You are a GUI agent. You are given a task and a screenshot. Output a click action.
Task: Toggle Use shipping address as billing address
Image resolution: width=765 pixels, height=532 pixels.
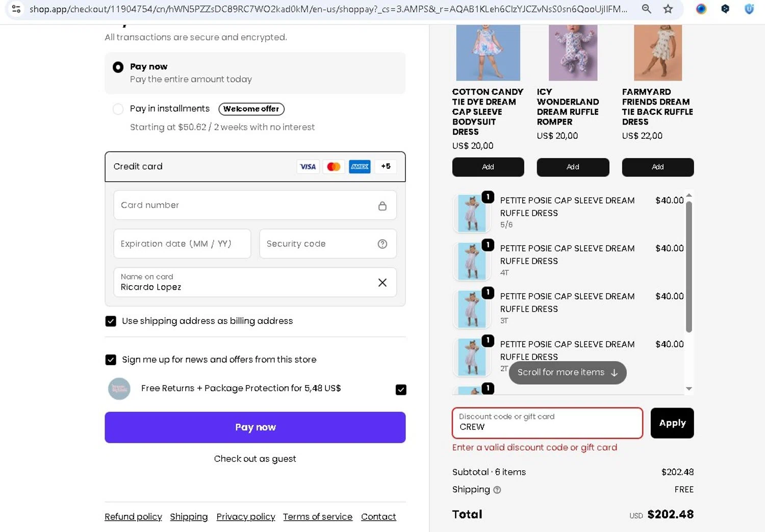coord(111,321)
